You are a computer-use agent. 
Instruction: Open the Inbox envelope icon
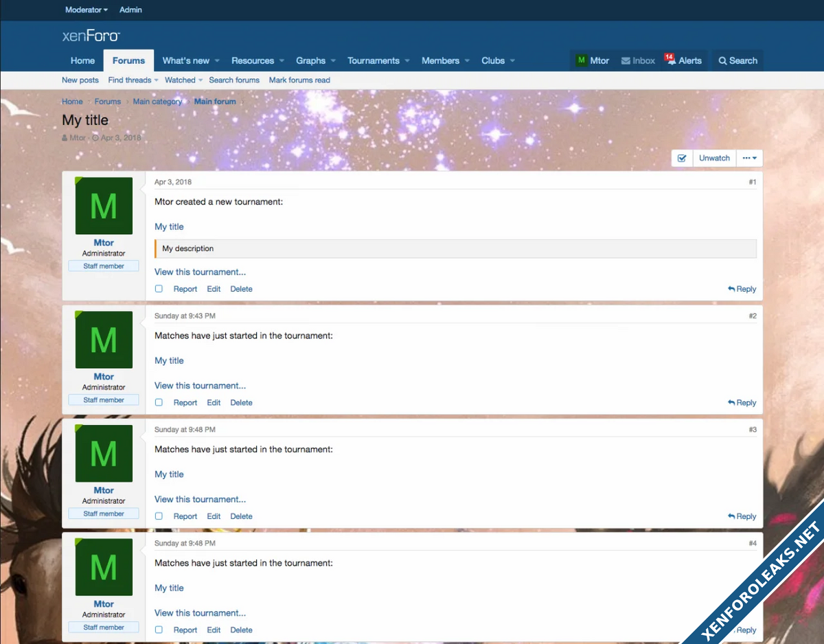point(626,60)
